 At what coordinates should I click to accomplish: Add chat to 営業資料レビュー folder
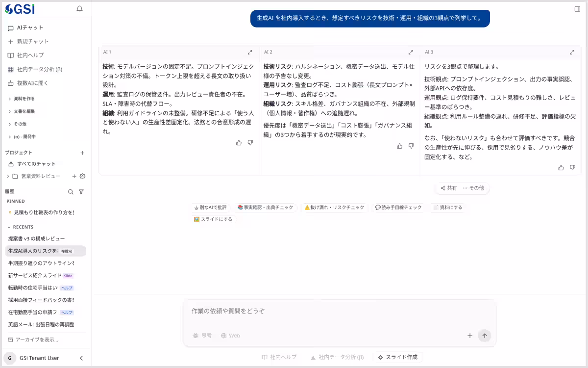click(x=74, y=176)
